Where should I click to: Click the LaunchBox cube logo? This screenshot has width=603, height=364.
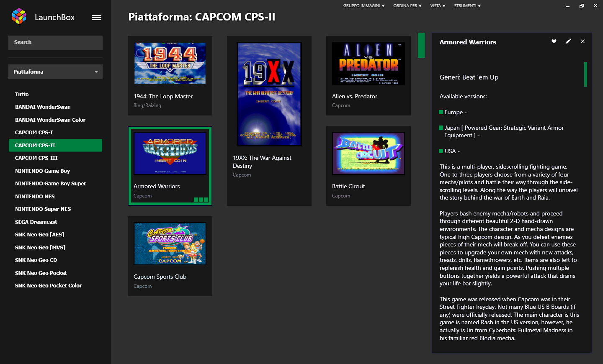click(19, 16)
